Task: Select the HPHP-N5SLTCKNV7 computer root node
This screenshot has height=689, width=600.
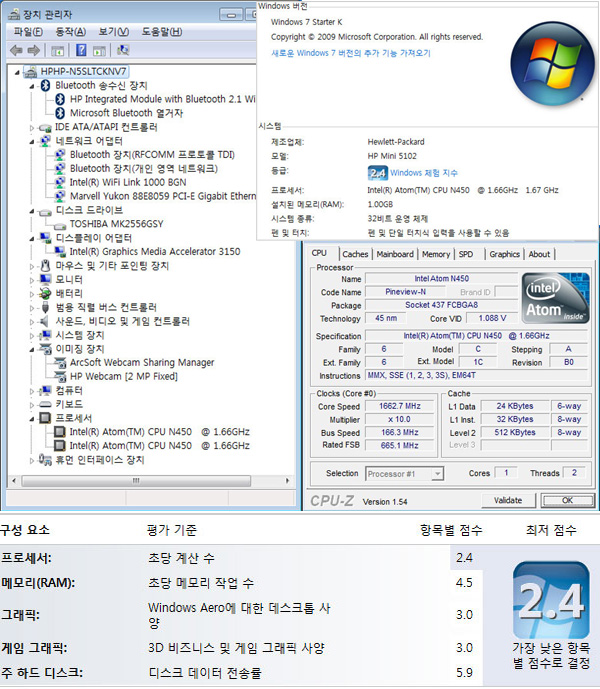Action: pyautogui.click(x=84, y=71)
